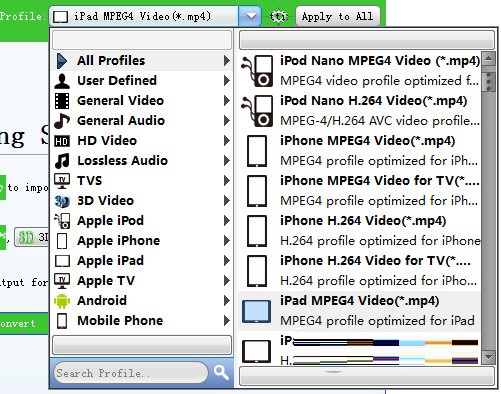501x394 pixels.
Task: Click the Apple iPad tablet icon
Action: (62, 261)
